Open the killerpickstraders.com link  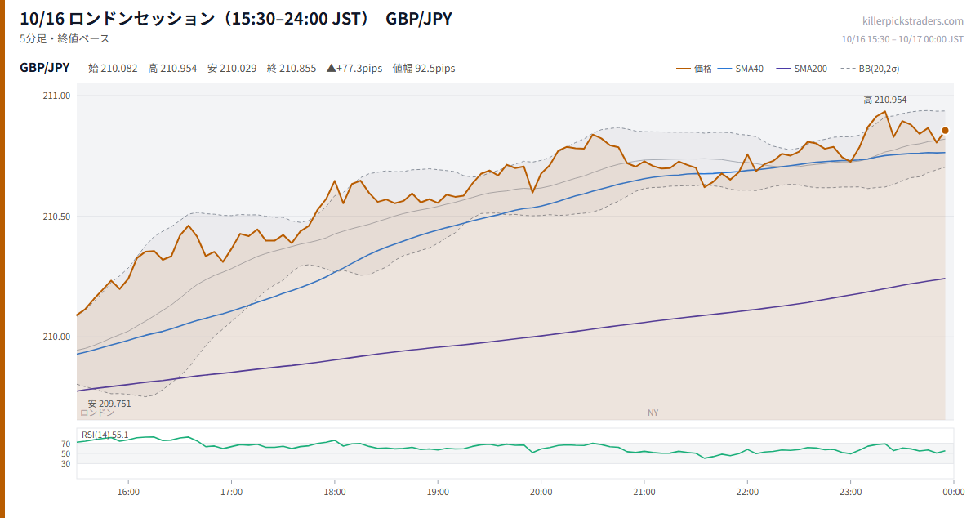pos(913,21)
